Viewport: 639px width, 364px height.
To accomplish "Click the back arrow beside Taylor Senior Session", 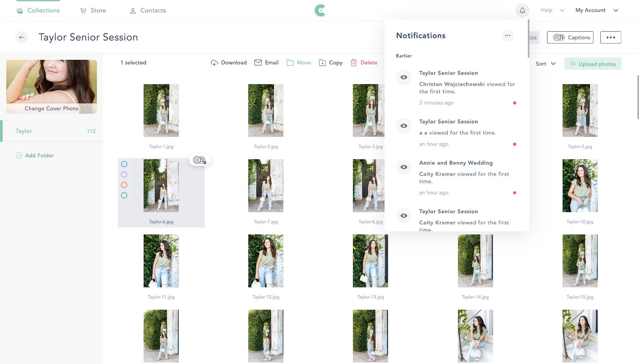I will click(22, 37).
